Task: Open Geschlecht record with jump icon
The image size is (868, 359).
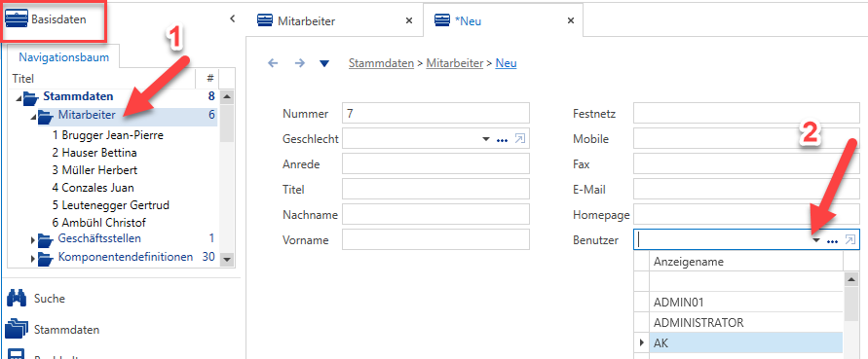Action: (x=519, y=139)
